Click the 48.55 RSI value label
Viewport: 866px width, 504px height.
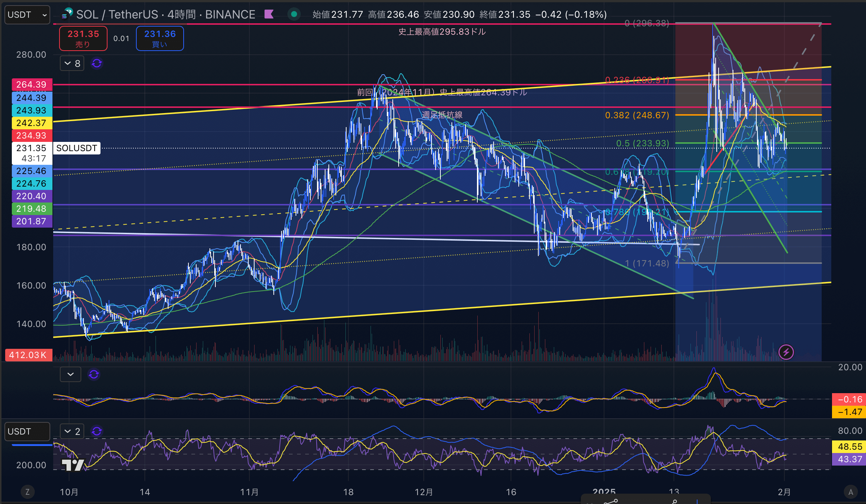849,447
